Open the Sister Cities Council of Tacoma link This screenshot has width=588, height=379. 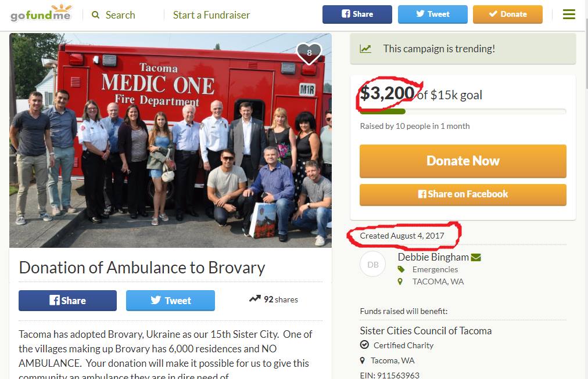426,331
